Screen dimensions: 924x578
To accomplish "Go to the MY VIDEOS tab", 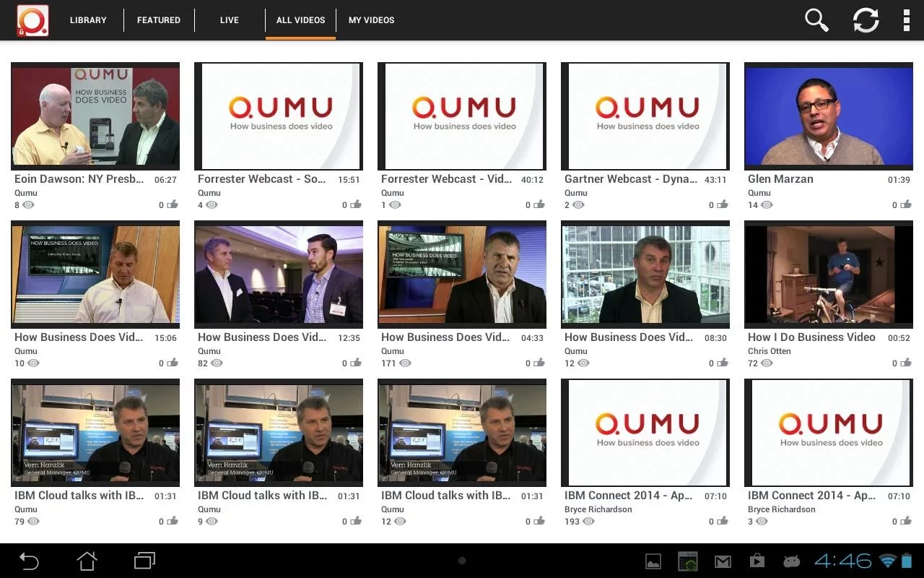I will click(x=371, y=20).
